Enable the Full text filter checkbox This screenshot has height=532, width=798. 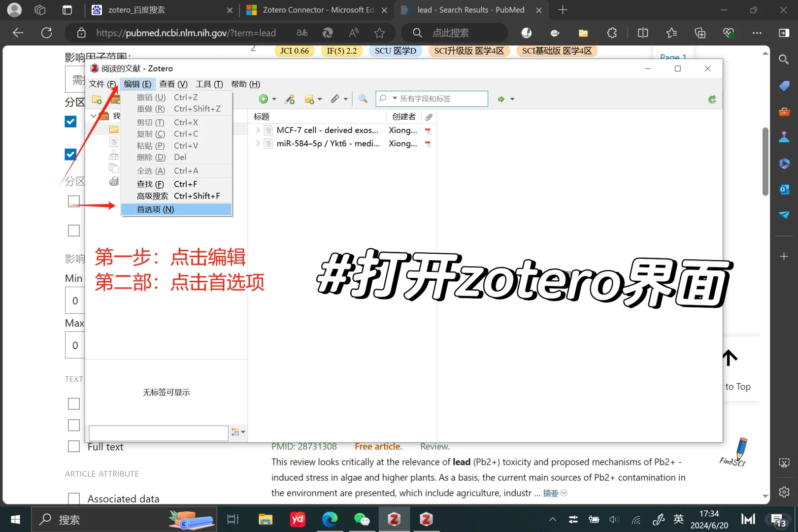(x=73, y=446)
